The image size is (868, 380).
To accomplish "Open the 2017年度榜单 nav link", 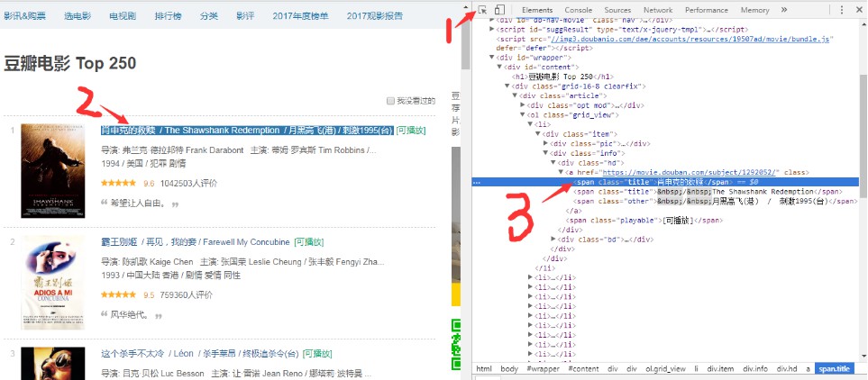I will coord(300,16).
